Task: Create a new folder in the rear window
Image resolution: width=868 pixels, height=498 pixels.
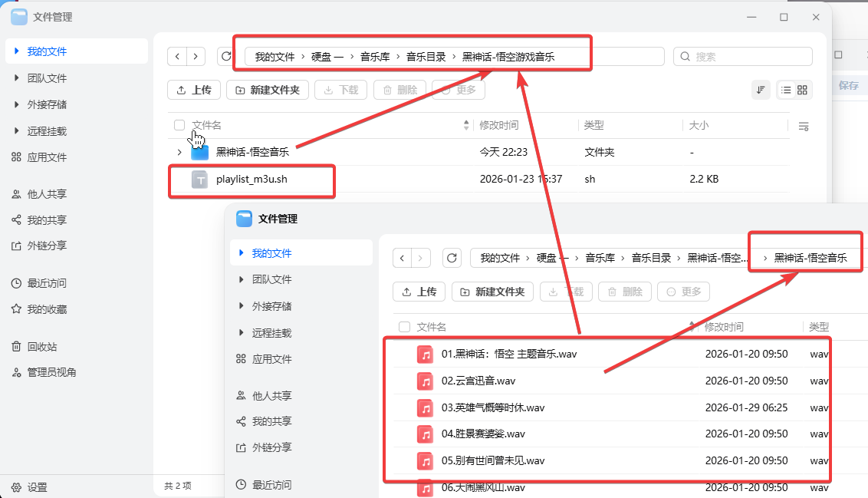Action: (268, 90)
